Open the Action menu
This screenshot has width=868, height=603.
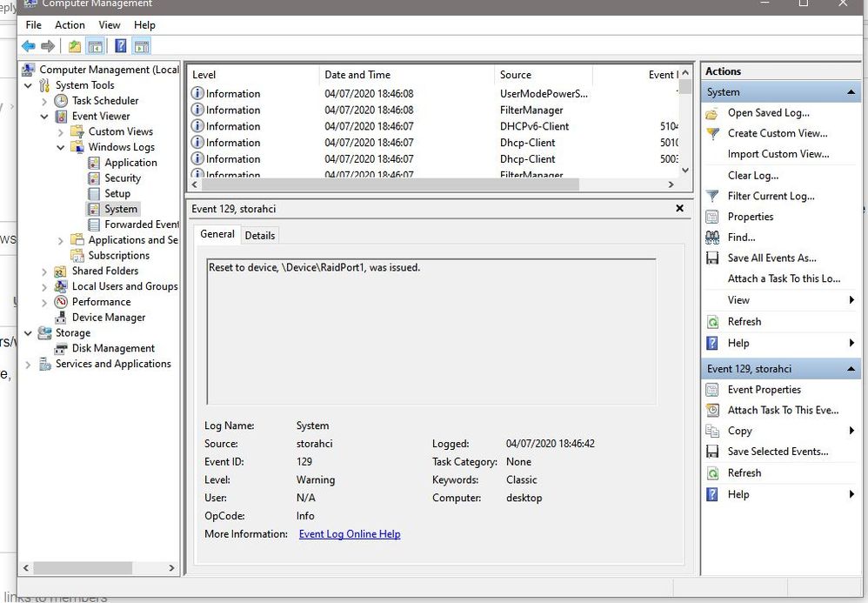coord(70,25)
